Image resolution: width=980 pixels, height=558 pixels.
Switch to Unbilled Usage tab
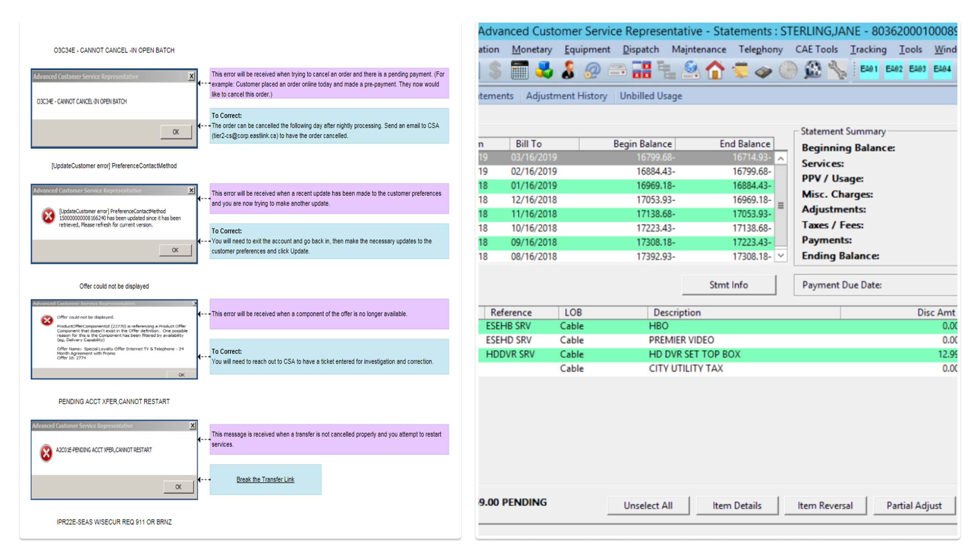click(651, 96)
